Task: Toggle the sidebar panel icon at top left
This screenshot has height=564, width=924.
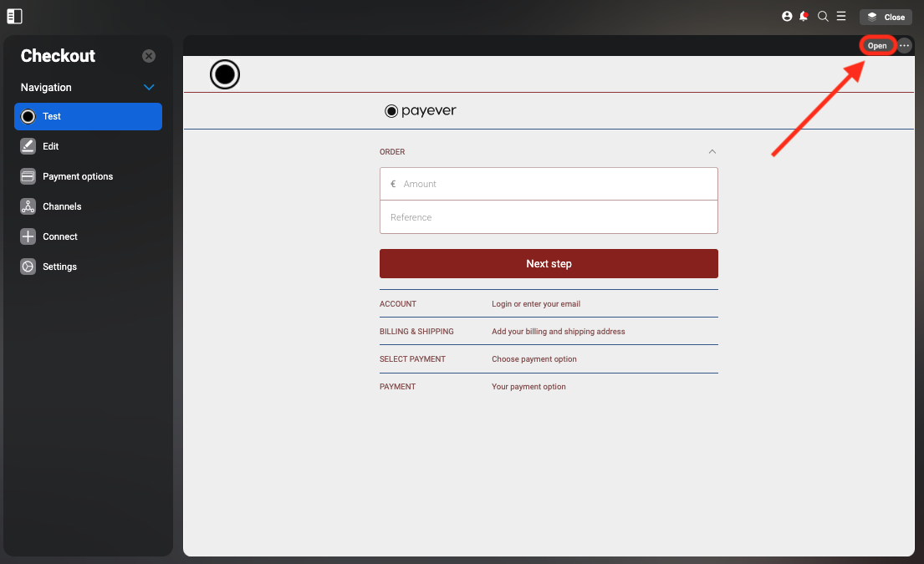Action: click(x=15, y=17)
